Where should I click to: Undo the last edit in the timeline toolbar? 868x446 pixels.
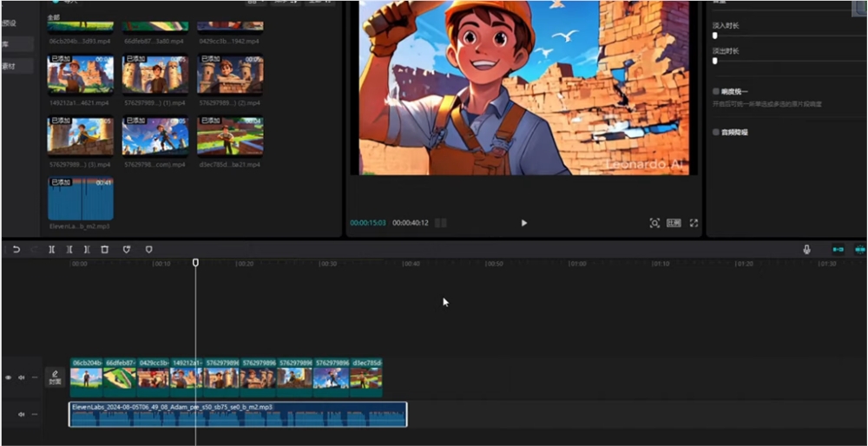point(16,250)
